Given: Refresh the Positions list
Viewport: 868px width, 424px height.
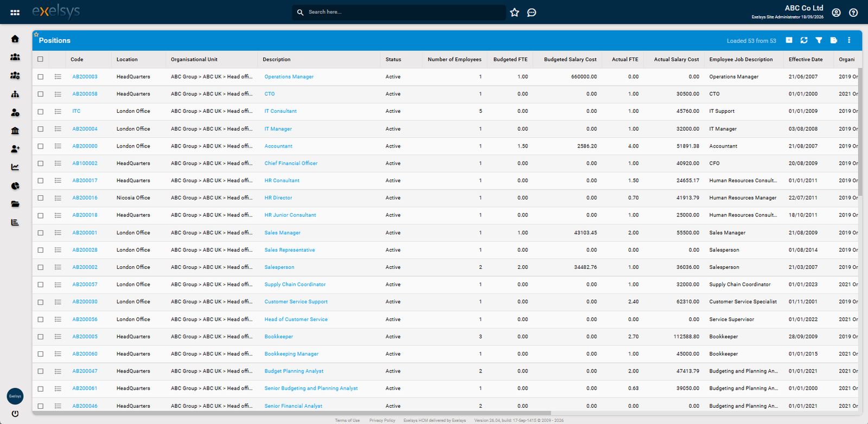Looking at the screenshot, I should (804, 40).
